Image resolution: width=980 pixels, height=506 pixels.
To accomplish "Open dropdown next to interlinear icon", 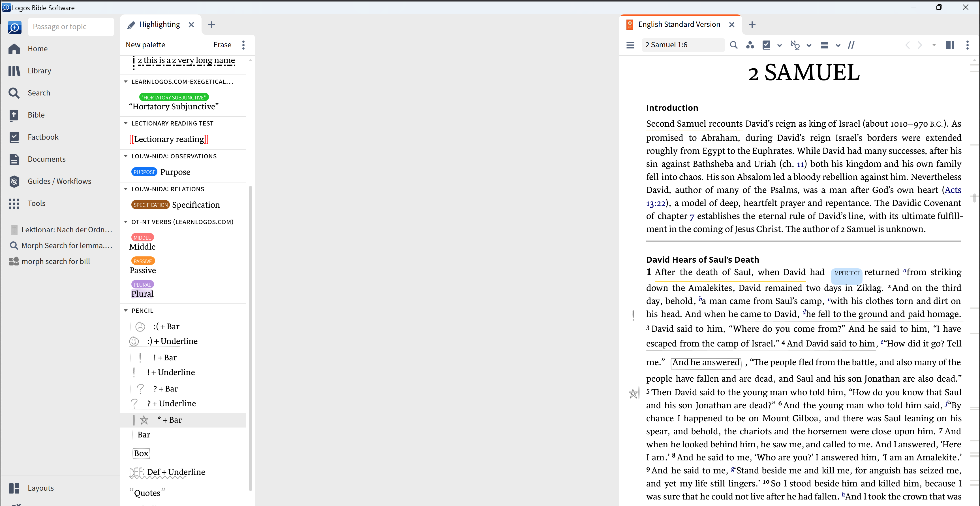I will tap(809, 45).
